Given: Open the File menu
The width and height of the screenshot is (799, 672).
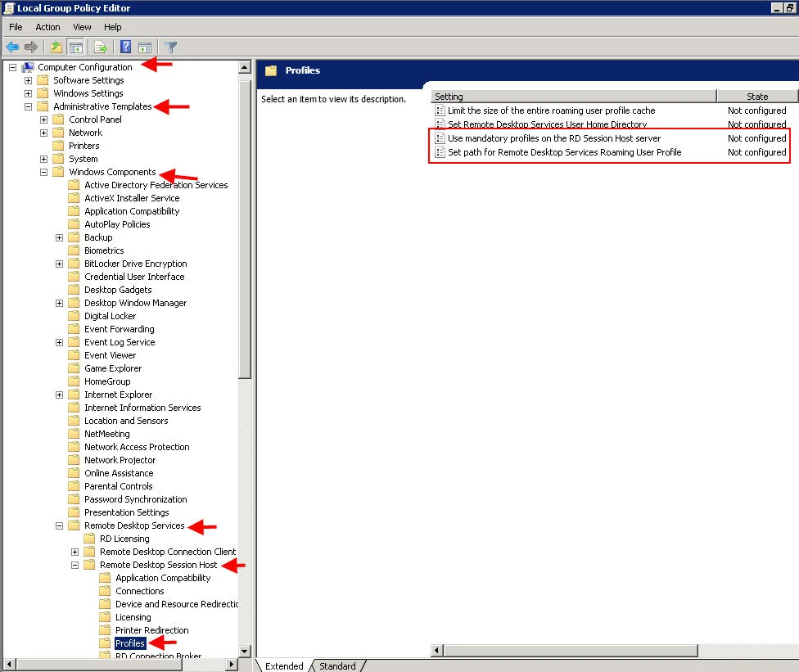Looking at the screenshot, I should 16,27.
